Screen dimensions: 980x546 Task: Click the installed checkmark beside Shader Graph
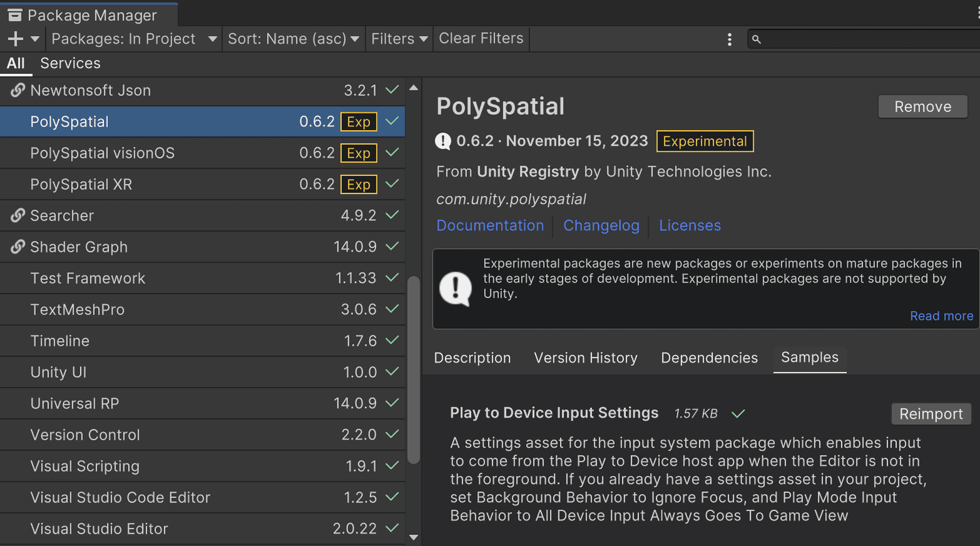392,247
